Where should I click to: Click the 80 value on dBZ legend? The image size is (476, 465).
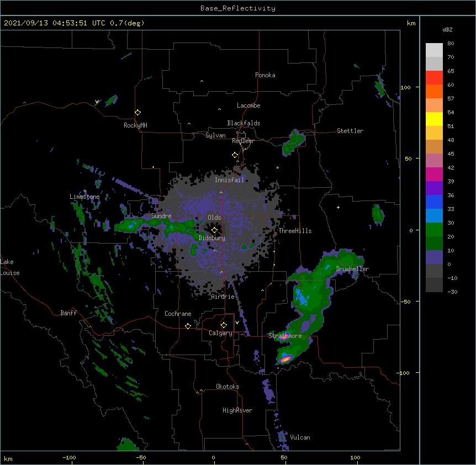point(451,44)
